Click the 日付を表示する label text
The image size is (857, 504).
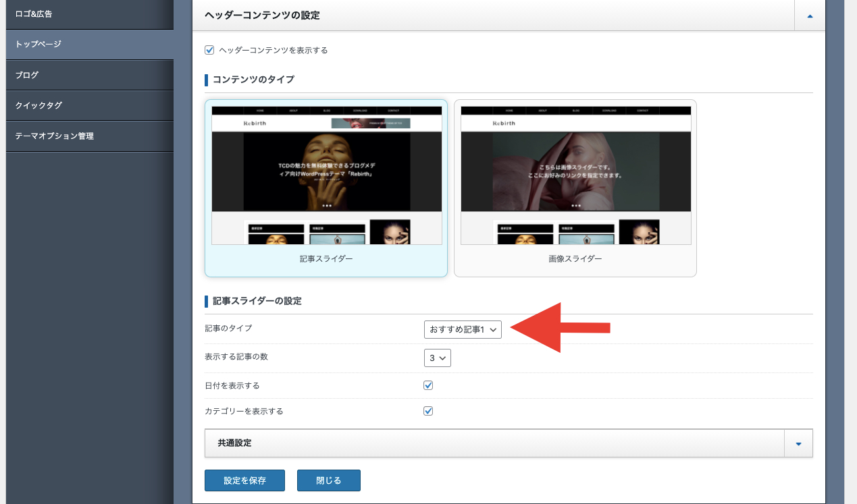coord(232,385)
